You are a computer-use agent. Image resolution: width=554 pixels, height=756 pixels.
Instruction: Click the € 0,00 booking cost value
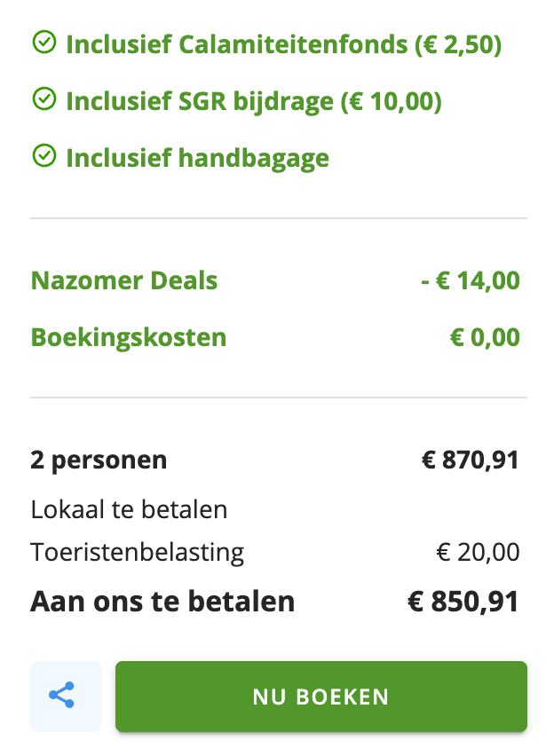pyautogui.click(x=485, y=337)
